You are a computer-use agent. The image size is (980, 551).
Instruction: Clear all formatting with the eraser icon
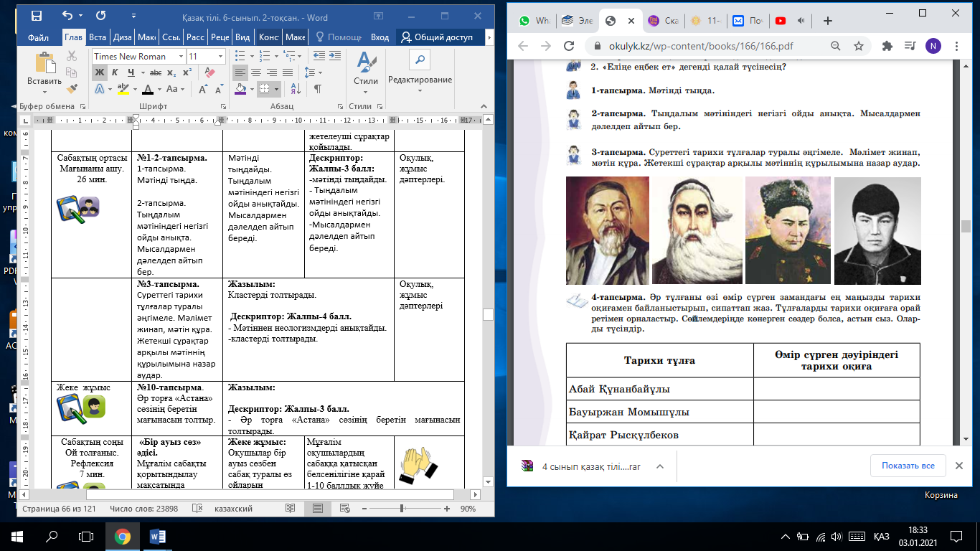pyautogui.click(x=209, y=72)
